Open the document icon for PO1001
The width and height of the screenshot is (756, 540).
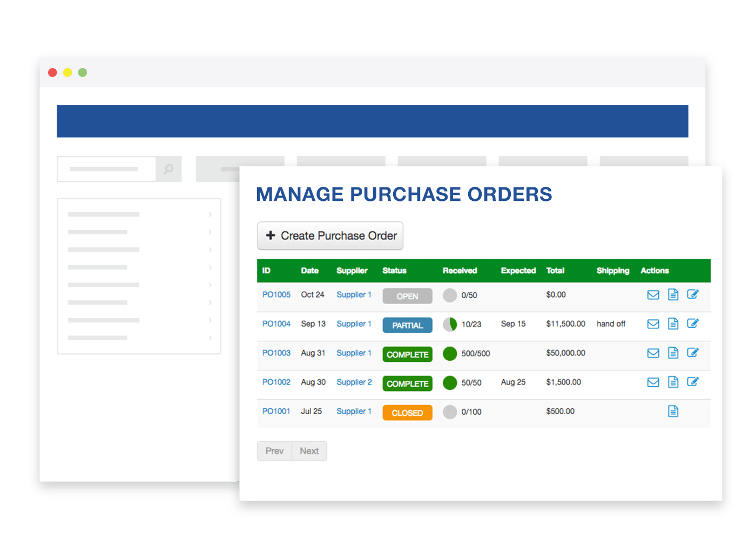(673, 411)
